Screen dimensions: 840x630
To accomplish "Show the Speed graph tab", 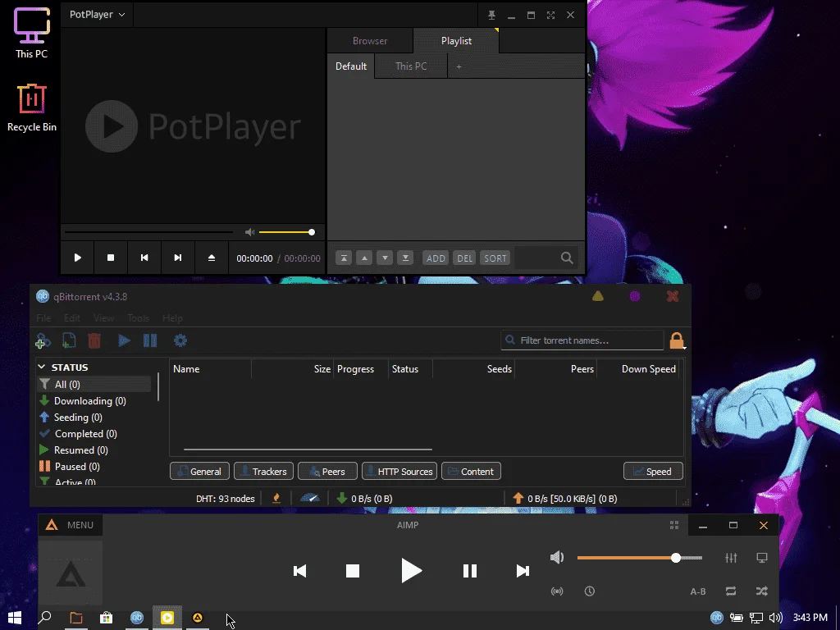I will [x=653, y=472].
